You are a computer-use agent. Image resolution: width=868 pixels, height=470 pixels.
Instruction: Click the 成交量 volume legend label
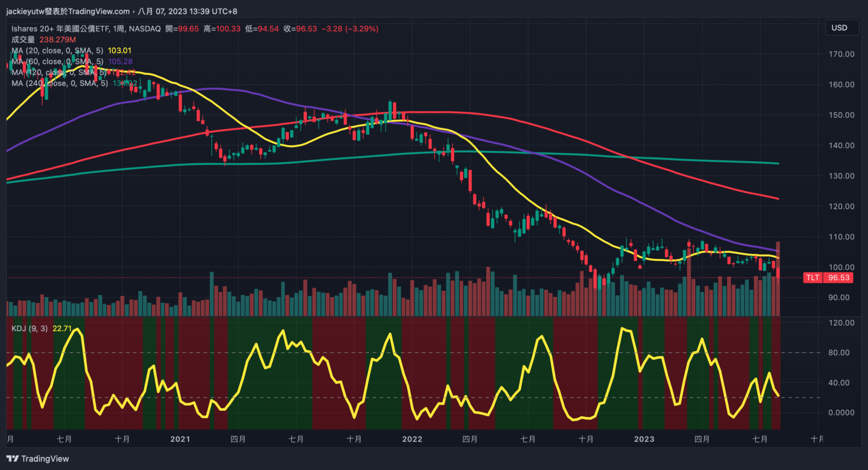pyautogui.click(x=23, y=40)
